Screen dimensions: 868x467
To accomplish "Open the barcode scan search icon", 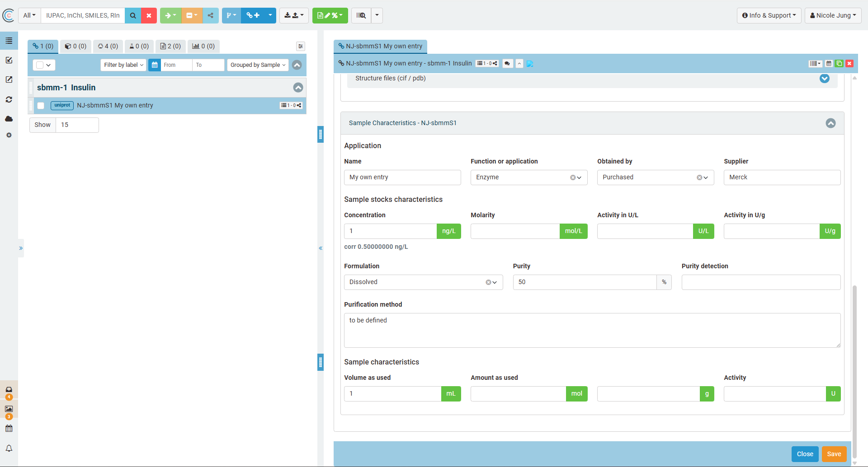I will (361, 15).
